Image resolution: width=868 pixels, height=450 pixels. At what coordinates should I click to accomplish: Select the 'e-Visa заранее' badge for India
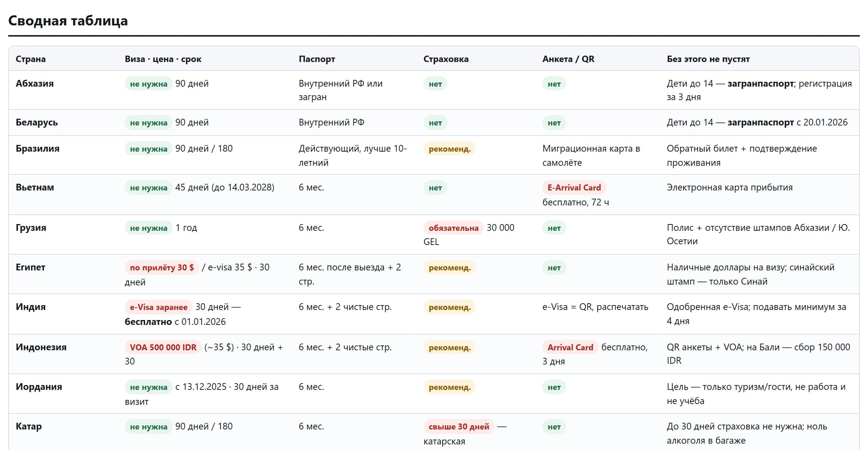158,307
